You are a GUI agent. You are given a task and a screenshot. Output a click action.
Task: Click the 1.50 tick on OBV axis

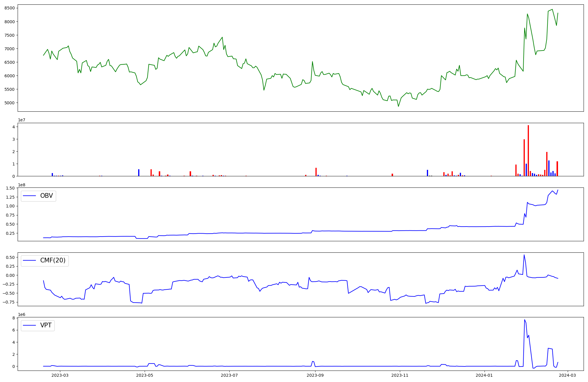point(10,188)
